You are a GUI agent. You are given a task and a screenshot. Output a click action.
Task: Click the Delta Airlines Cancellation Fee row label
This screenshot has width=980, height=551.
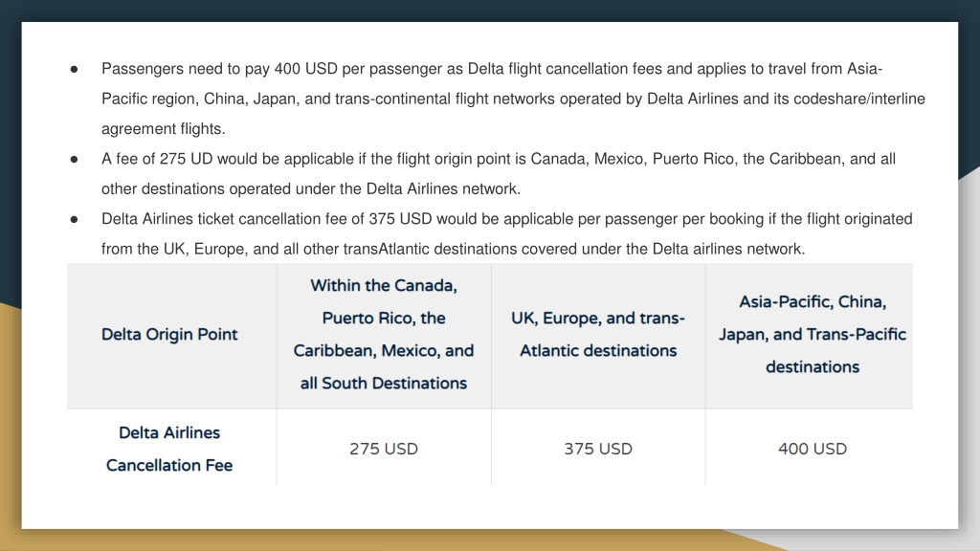171,448
